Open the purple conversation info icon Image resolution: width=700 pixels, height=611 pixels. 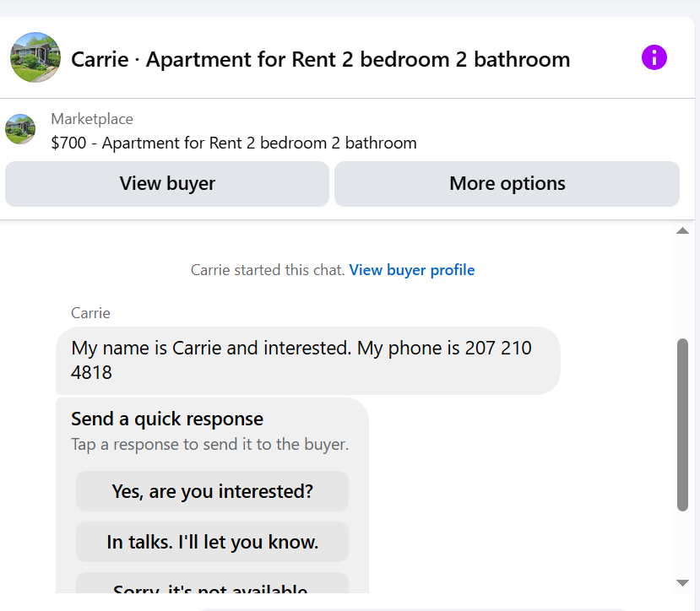tap(654, 57)
